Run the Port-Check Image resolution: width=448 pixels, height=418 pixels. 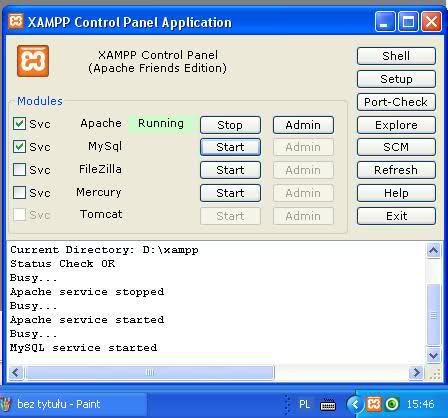(x=396, y=102)
